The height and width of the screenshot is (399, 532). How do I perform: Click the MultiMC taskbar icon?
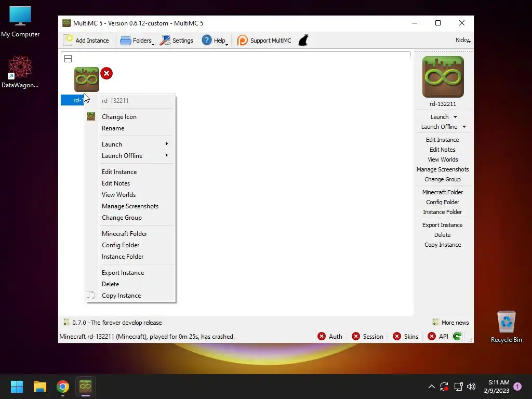click(x=86, y=387)
